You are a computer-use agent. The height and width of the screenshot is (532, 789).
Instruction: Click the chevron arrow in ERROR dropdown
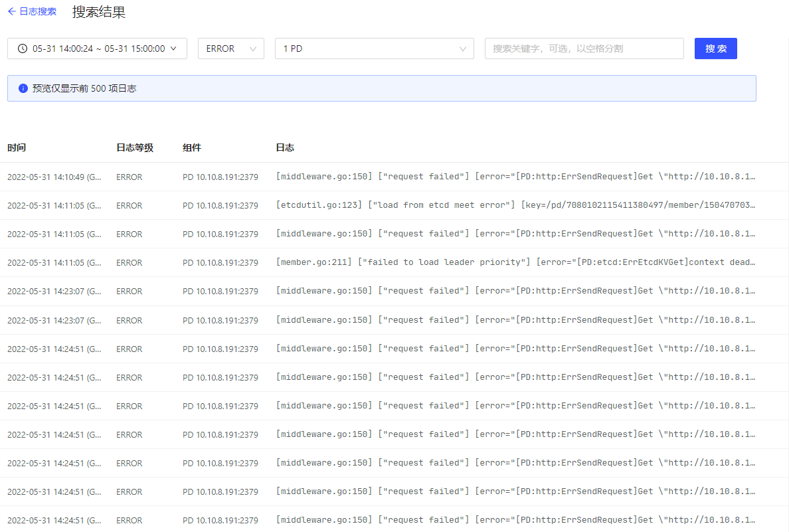point(252,48)
